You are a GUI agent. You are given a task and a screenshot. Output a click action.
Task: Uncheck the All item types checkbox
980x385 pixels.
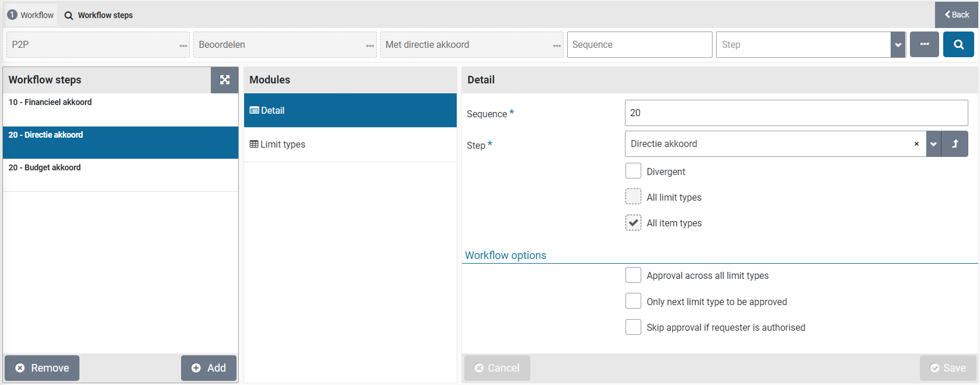(x=633, y=223)
